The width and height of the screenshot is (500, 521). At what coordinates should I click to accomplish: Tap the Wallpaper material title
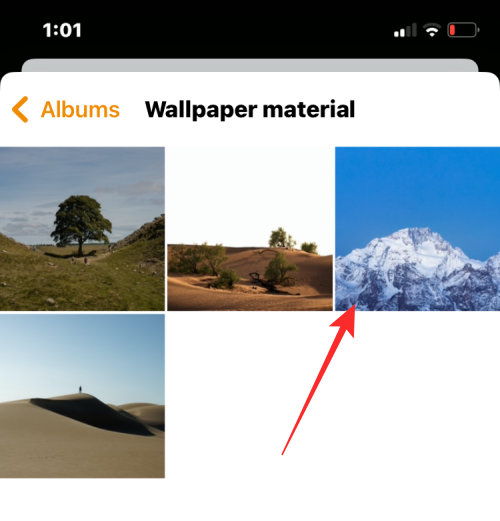point(250,109)
